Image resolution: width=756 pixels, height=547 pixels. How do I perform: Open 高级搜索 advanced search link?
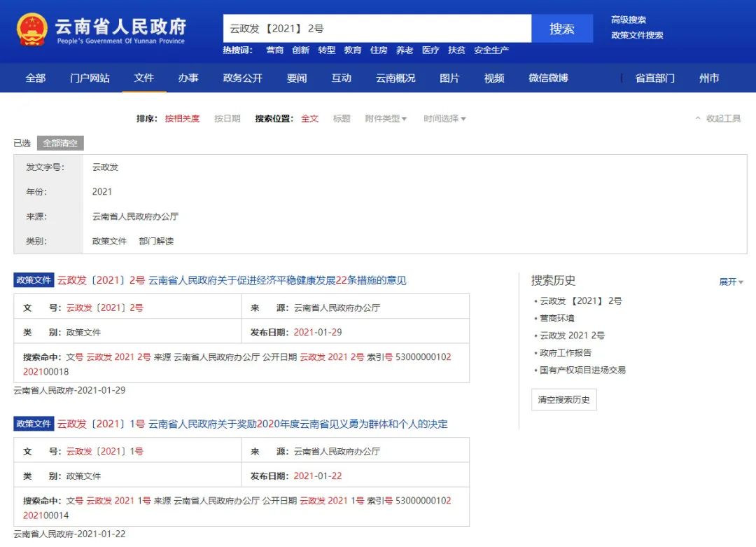(x=628, y=20)
